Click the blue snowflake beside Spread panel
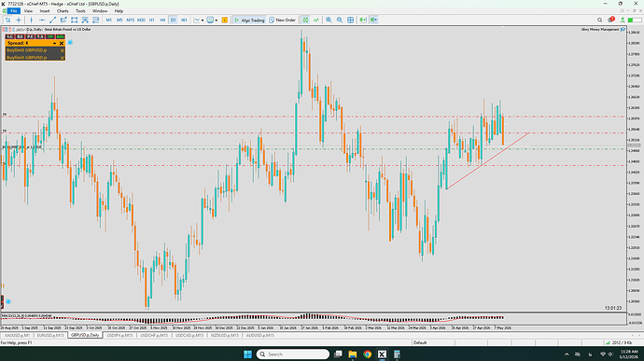 [70, 42]
